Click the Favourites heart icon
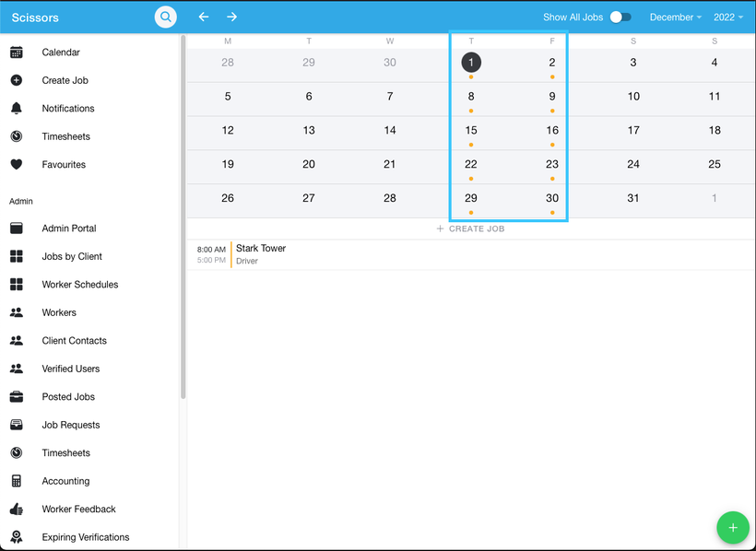756x551 pixels. [x=17, y=165]
